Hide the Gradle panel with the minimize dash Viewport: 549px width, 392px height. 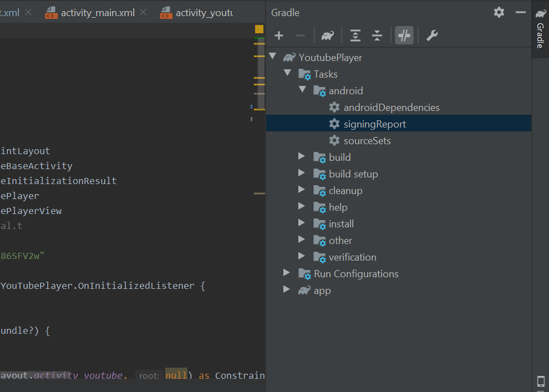tap(520, 12)
